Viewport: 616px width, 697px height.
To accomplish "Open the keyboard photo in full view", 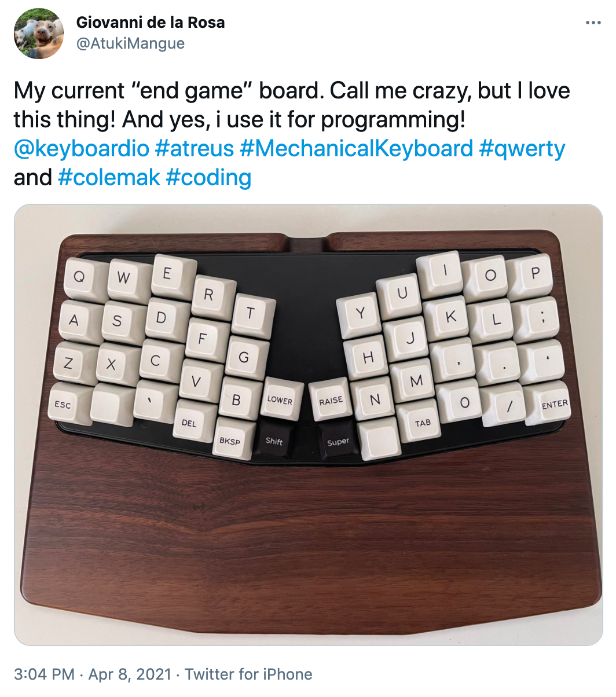I will click(x=308, y=424).
